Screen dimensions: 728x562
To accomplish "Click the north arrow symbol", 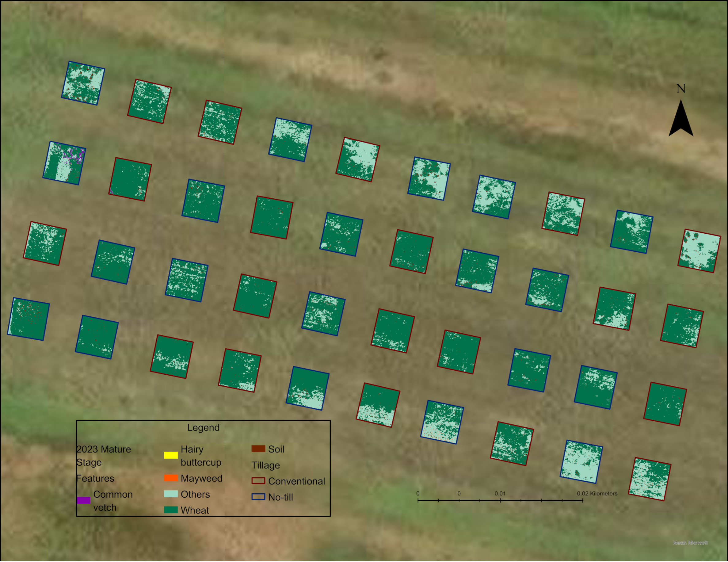I will tap(681, 118).
